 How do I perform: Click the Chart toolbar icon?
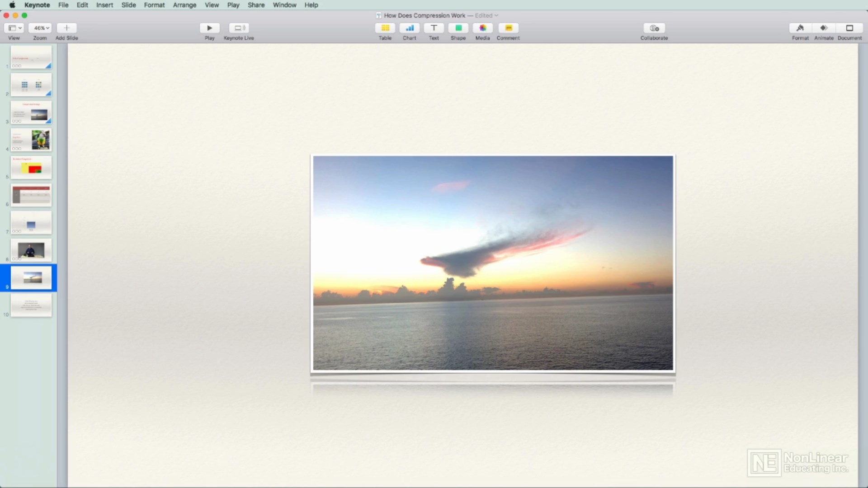tap(410, 28)
